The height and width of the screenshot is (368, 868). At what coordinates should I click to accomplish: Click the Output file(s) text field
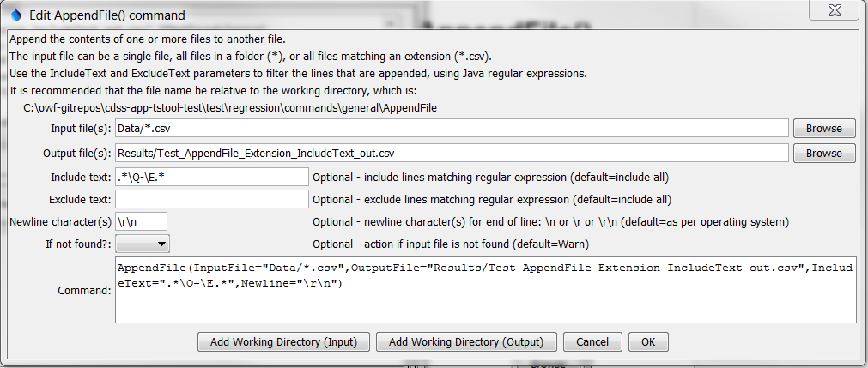tap(452, 154)
